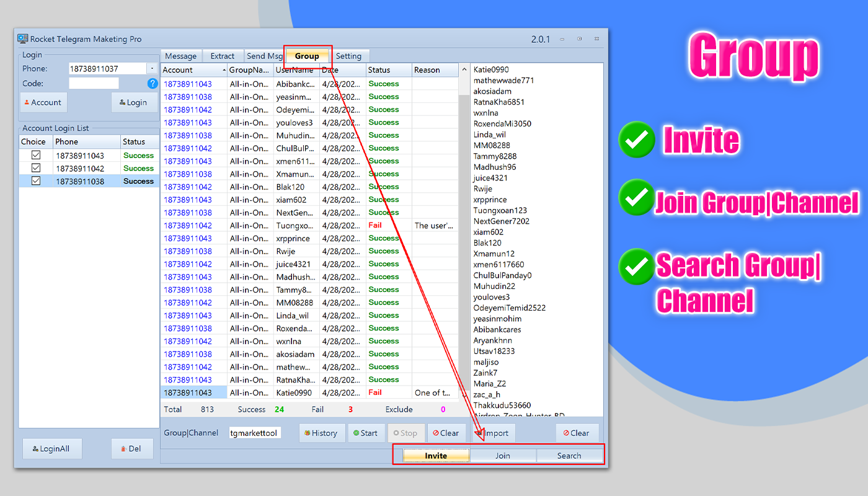Open the Group|Channel input dropdown area
This screenshot has width=868, height=496.
click(255, 433)
